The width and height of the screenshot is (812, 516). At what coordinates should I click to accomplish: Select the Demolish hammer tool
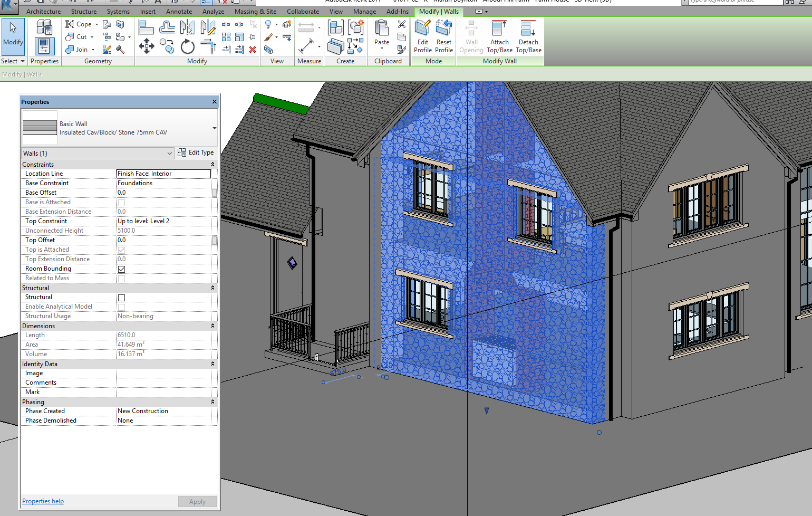pos(120,50)
